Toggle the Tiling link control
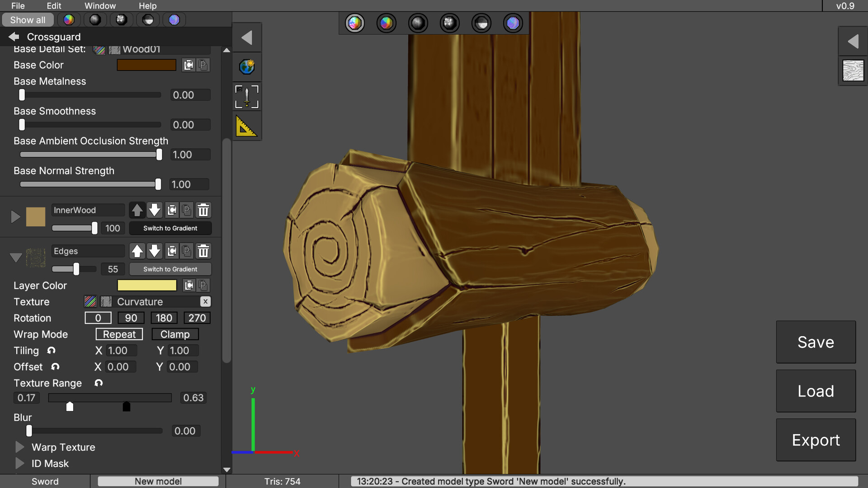The height and width of the screenshot is (488, 868). coord(51,350)
